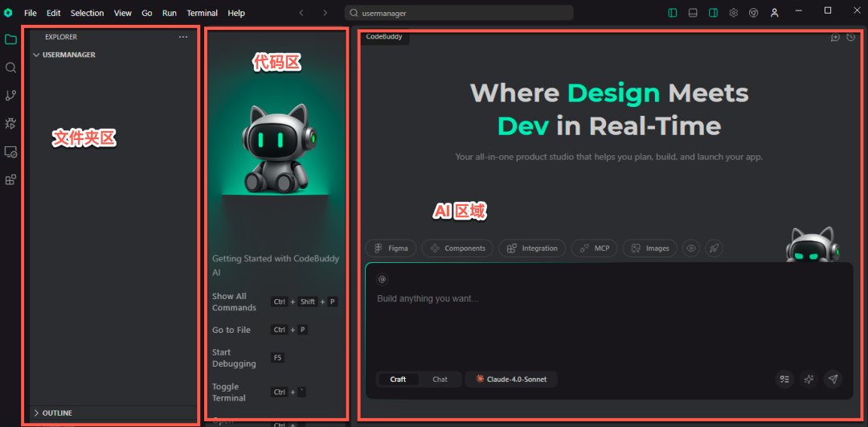Go back using the left navigation arrow

tap(301, 13)
